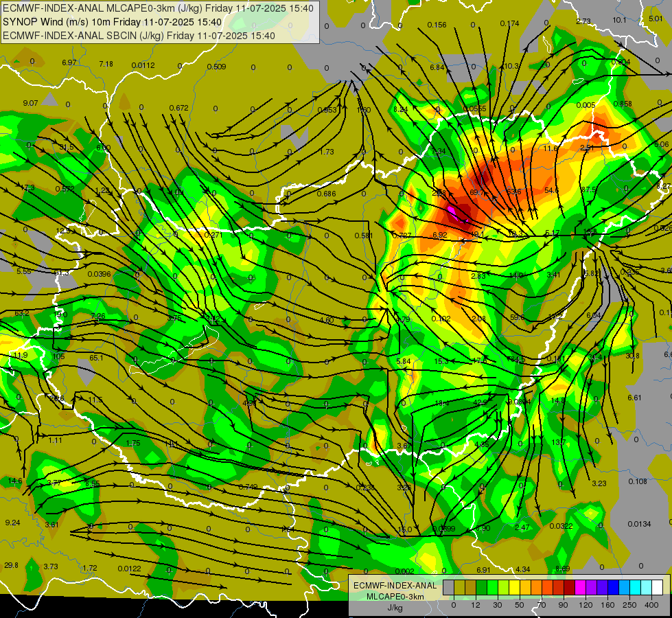Click the station value 5.01

click(656, 19)
